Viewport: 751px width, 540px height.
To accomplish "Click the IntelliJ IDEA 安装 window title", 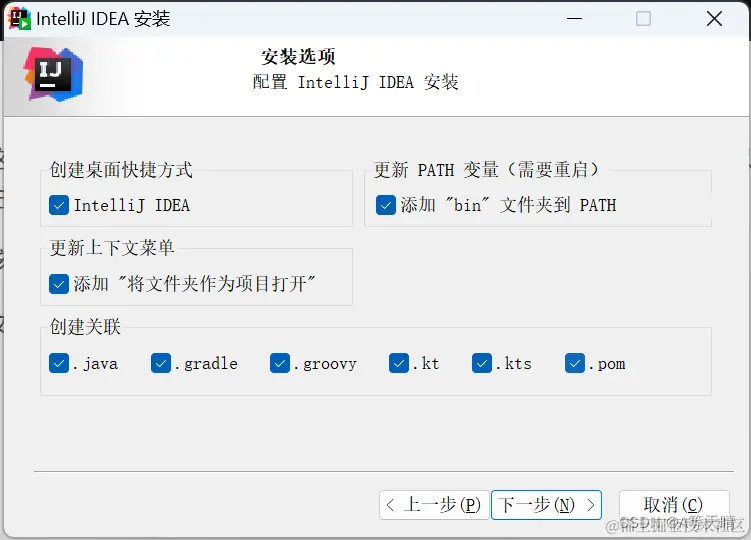I will (x=103, y=19).
